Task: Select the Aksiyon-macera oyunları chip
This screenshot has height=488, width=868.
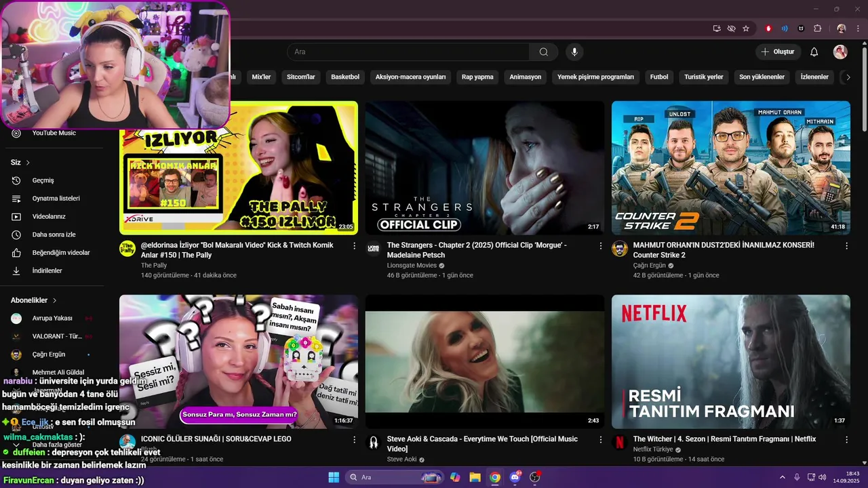Action: (411, 77)
